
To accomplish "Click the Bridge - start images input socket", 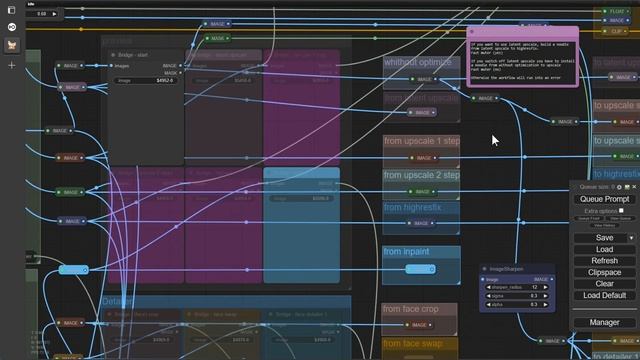I will (x=111, y=66).
